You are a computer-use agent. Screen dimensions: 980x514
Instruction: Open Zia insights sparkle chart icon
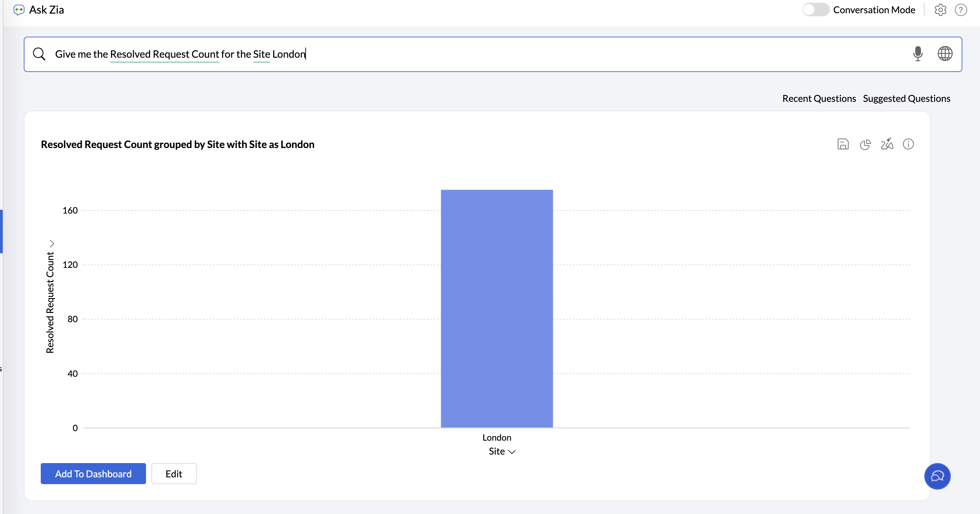887,144
